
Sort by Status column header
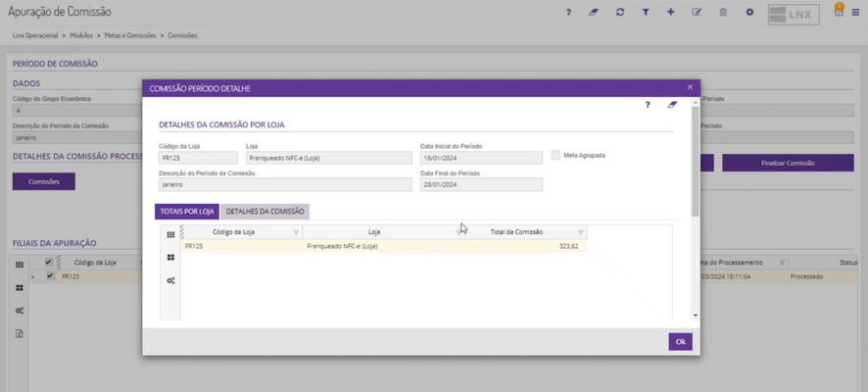pyautogui.click(x=848, y=263)
